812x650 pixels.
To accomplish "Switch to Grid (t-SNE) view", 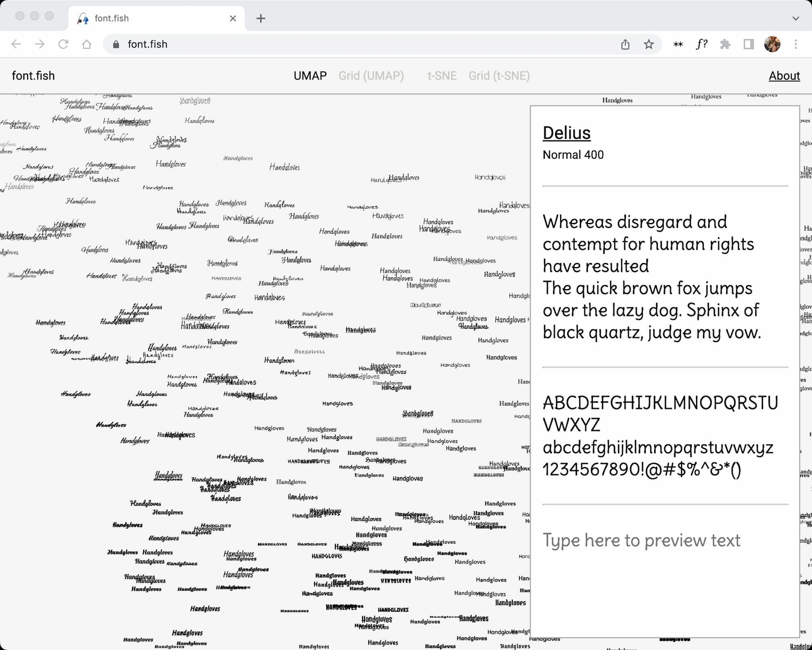I will tap(499, 76).
